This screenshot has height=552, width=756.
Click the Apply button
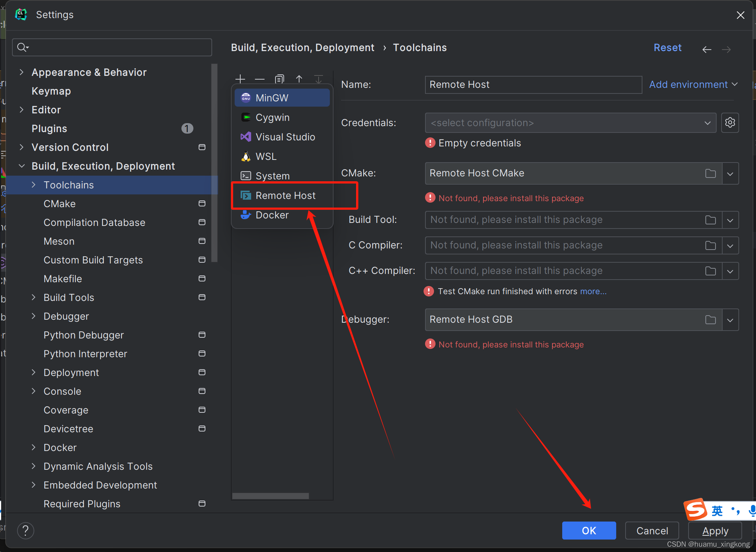715,530
